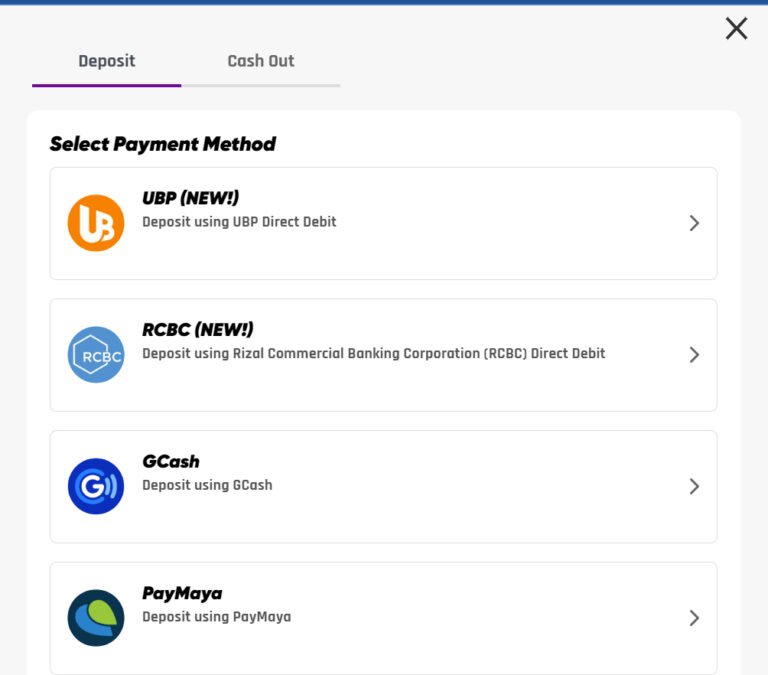Click the GCash logo icon

(96, 486)
